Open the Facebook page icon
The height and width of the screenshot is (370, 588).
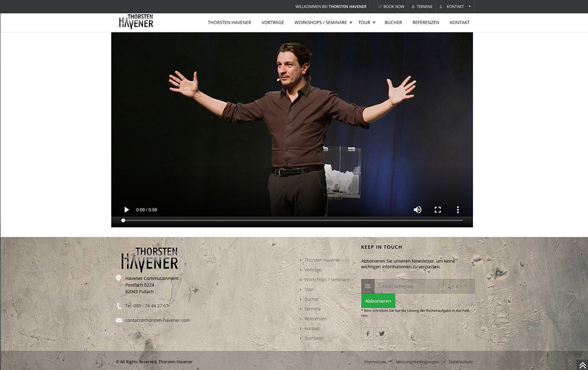(x=367, y=334)
